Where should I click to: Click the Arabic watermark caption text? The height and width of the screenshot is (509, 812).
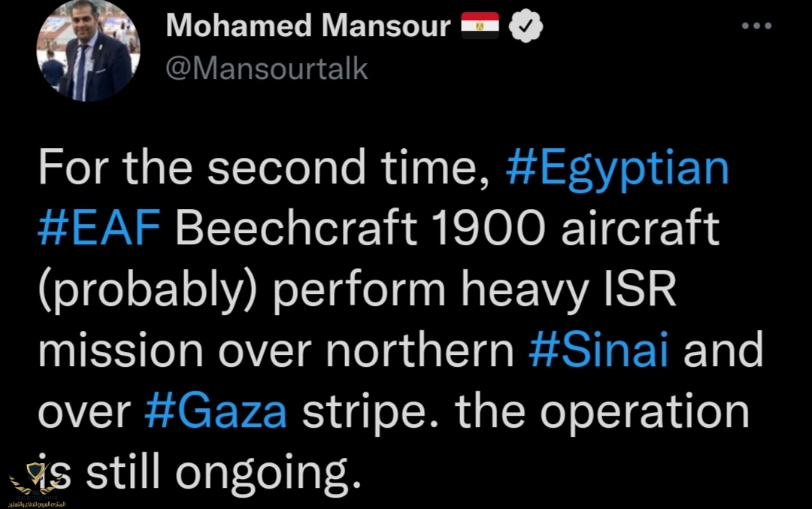pyautogui.click(x=38, y=503)
